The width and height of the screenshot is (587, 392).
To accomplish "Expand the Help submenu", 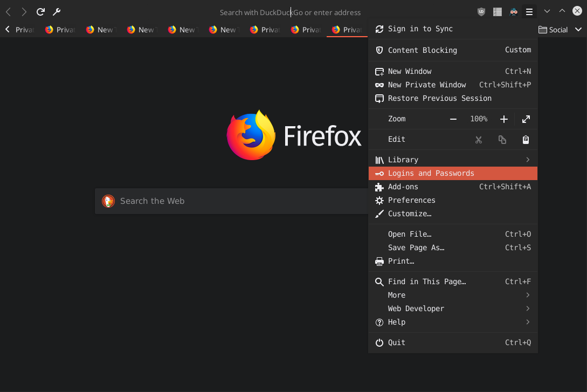I will [x=453, y=322].
